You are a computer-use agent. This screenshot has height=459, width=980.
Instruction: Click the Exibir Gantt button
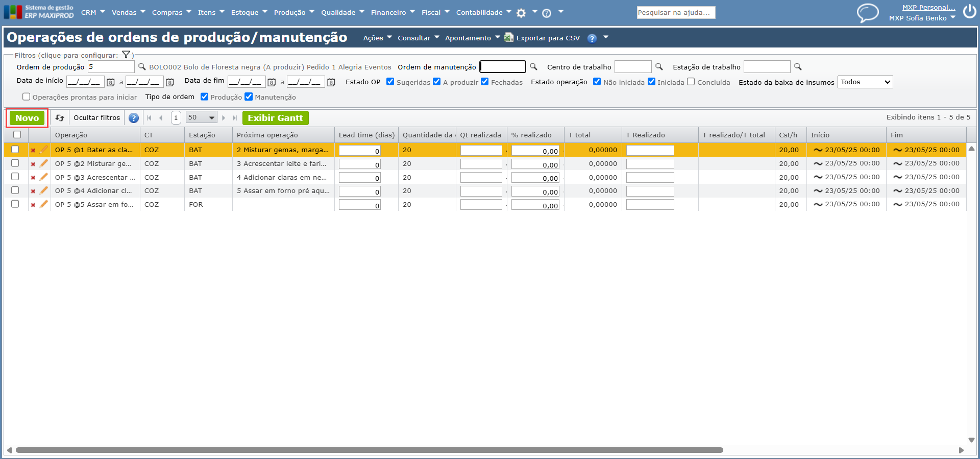click(x=275, y=118)
